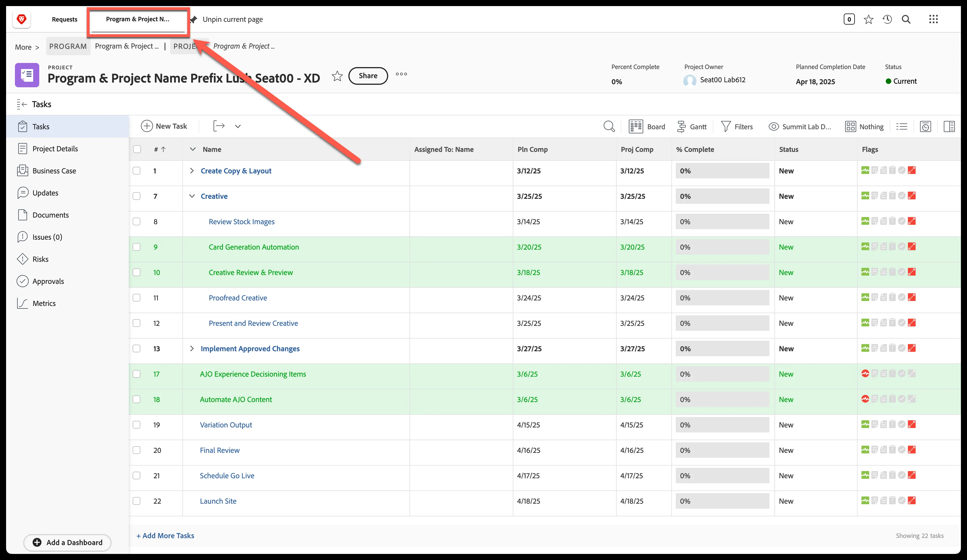Open the summary side panel icon
Screen dimensions: 967x560
click(x=949, y=126)
